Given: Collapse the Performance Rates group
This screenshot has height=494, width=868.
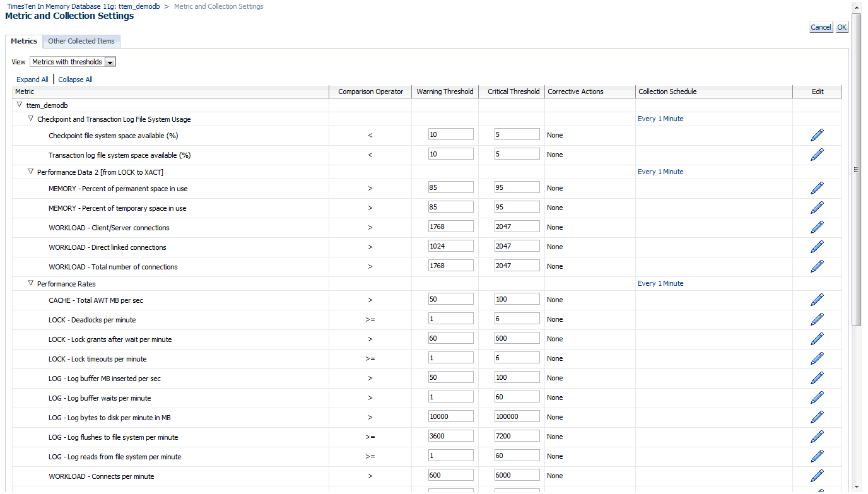Looking at the screenshot, I should point(31,283).
